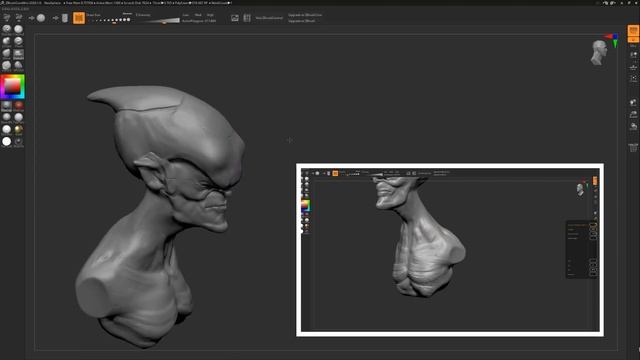
Task: Click the third gray icon below orange buttons
Action: tap(633, 78)
